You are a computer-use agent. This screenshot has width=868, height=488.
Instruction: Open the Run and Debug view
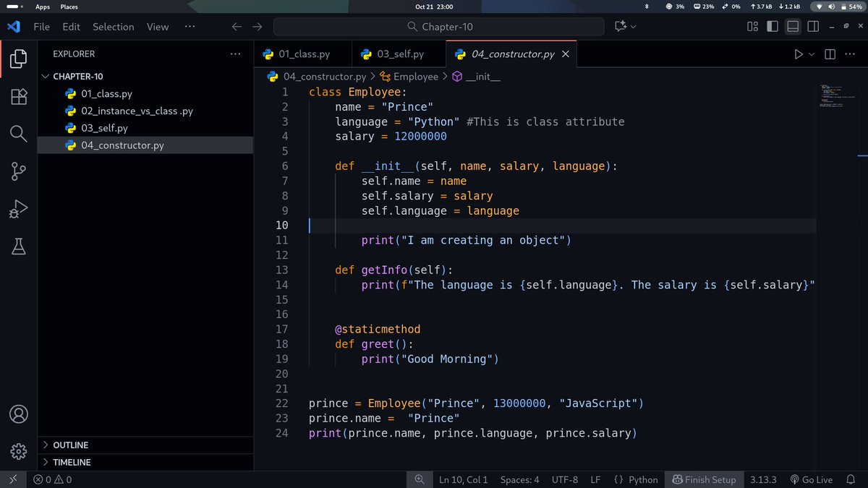point(19,209)
